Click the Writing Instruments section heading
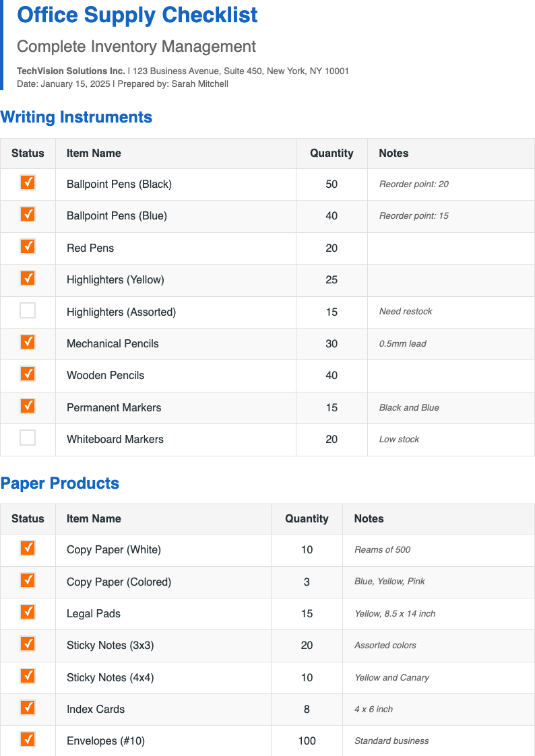This screenshot has height=756, width=535. [76, 117]
